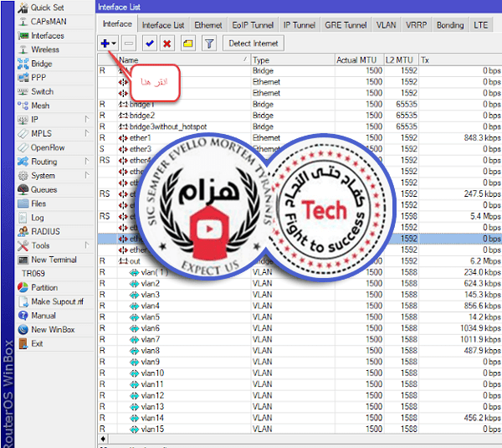Viewport: 502px width, 448px height.
Task: Open the Routing menu
Action: (54, 162)
